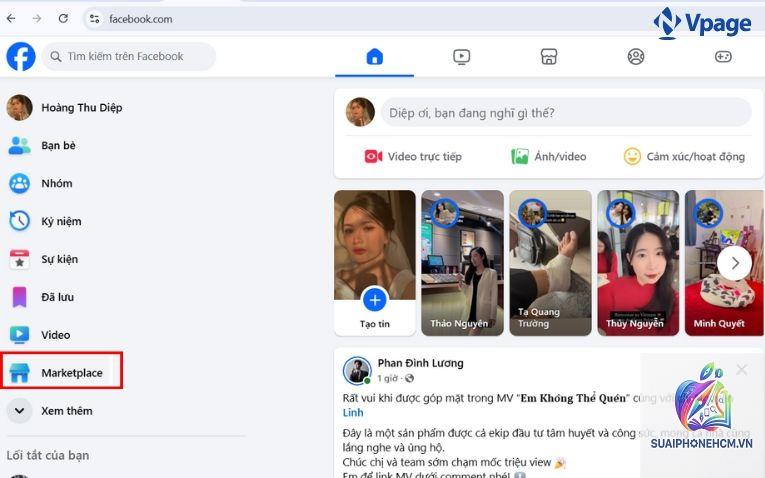Screen dimensions: 765x478
Task: Open Nhóm groups icon in sidebar
Action: [x=20, y=183]
